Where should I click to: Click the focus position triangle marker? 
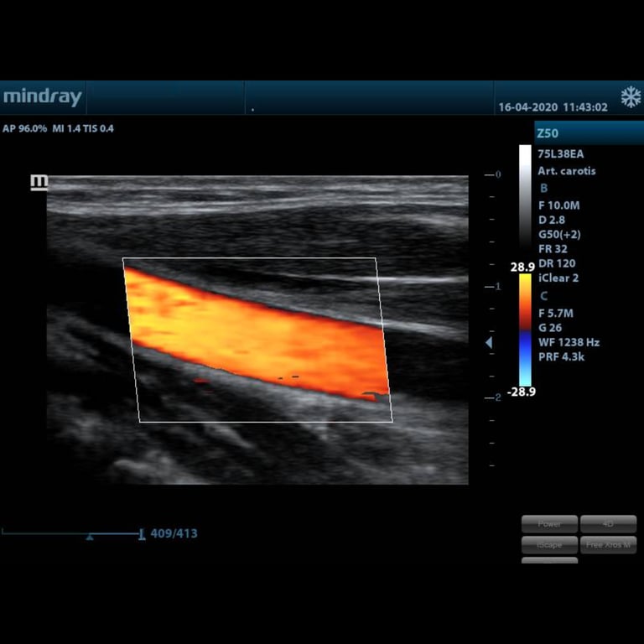[489, 342]
